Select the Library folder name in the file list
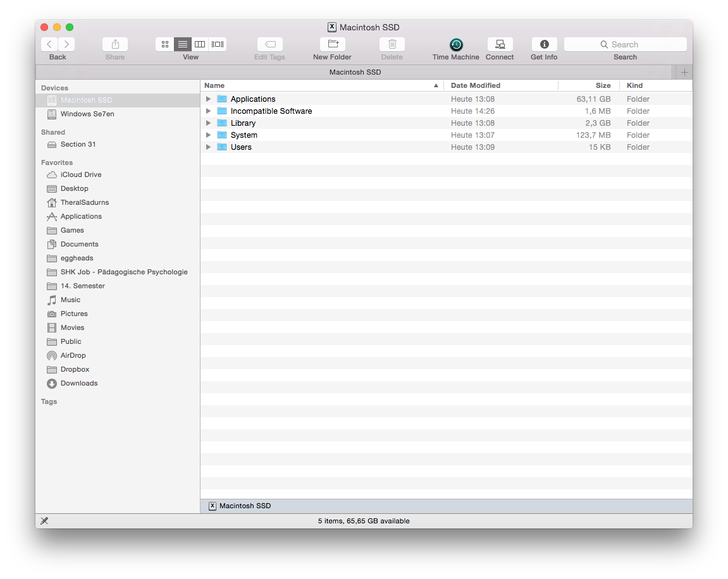 click(244, 123)
